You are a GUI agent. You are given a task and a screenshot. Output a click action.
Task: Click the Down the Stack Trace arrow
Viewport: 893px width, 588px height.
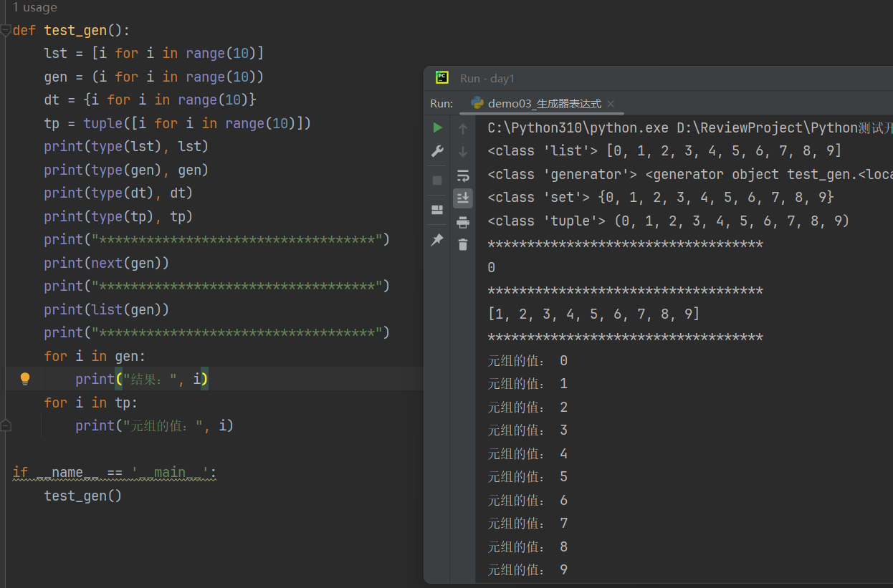(463, 152)
